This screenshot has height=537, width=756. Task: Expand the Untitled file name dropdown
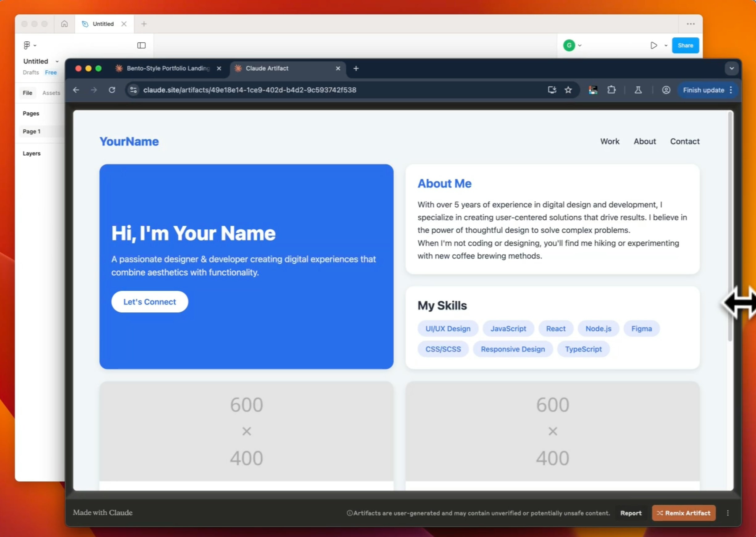click(x=56, y=61)
